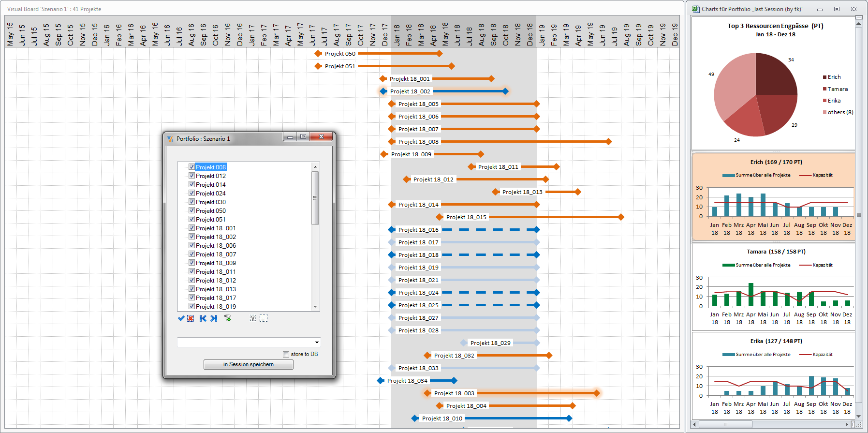This screenshot has height=433, width=868.
Task: Click the jump-to-first arrow icon
Action: pyautogui.click(x=203, y=318)
